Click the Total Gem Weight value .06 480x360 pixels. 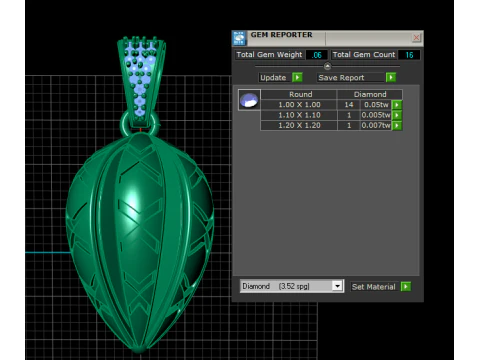pos(316,55)
